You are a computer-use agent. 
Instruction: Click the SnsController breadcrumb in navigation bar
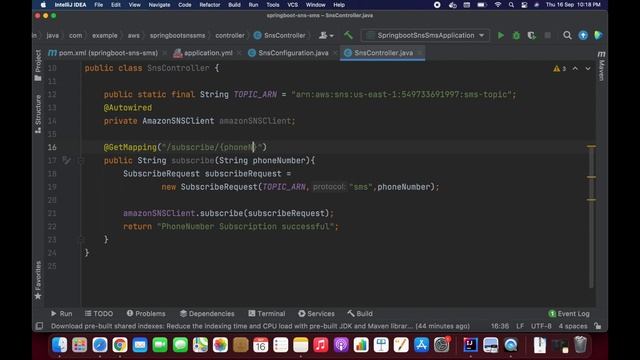280,36
